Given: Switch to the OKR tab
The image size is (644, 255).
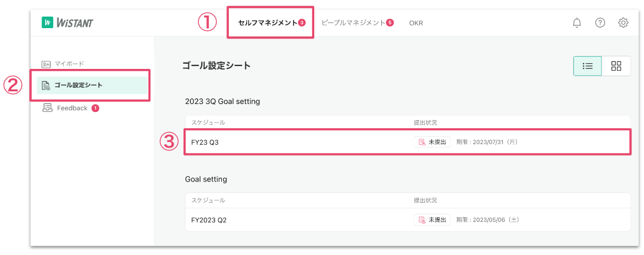Looking at the screenshot, I should coord(416,23).
